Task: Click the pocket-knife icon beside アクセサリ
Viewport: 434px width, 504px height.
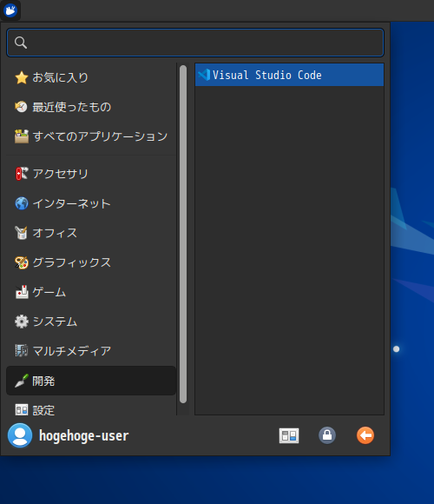Action: tap(22, 174)
